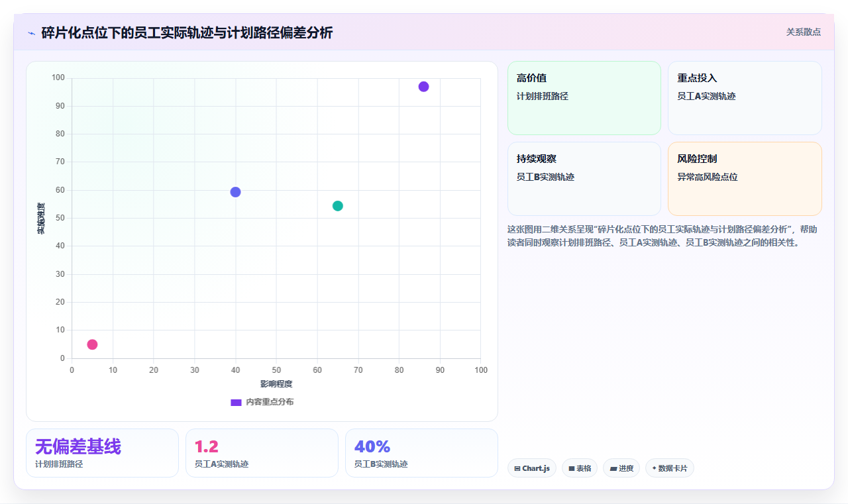Open the 高价值 quadrant card
The height and width of the screenshot is (504, 848).
(584, 98)
